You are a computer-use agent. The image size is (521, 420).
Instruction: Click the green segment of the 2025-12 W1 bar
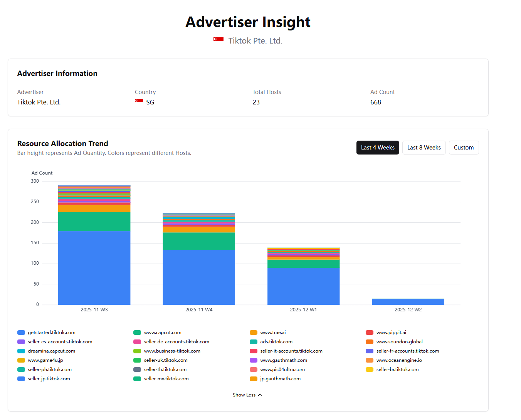pyautogui.click(x=304, y=264)
